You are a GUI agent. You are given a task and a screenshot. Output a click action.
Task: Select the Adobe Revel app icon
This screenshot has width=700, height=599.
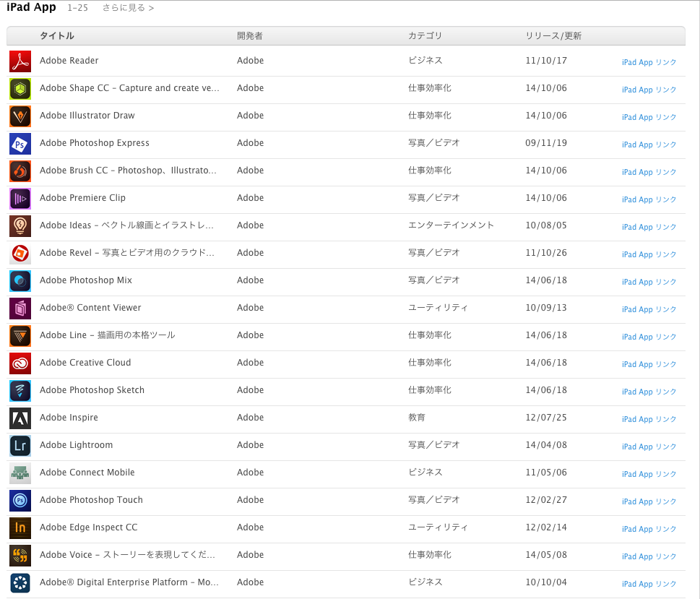(20, 254)
